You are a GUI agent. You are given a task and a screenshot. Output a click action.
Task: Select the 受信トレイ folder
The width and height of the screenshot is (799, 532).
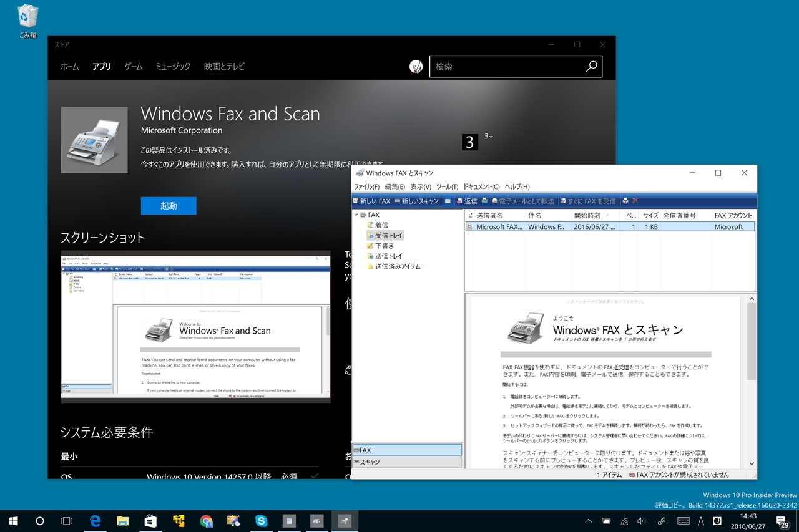(385, 235)
